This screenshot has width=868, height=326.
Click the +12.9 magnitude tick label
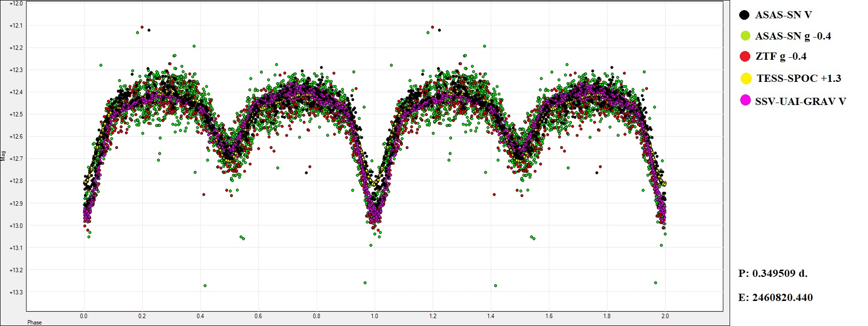[16, 204]
